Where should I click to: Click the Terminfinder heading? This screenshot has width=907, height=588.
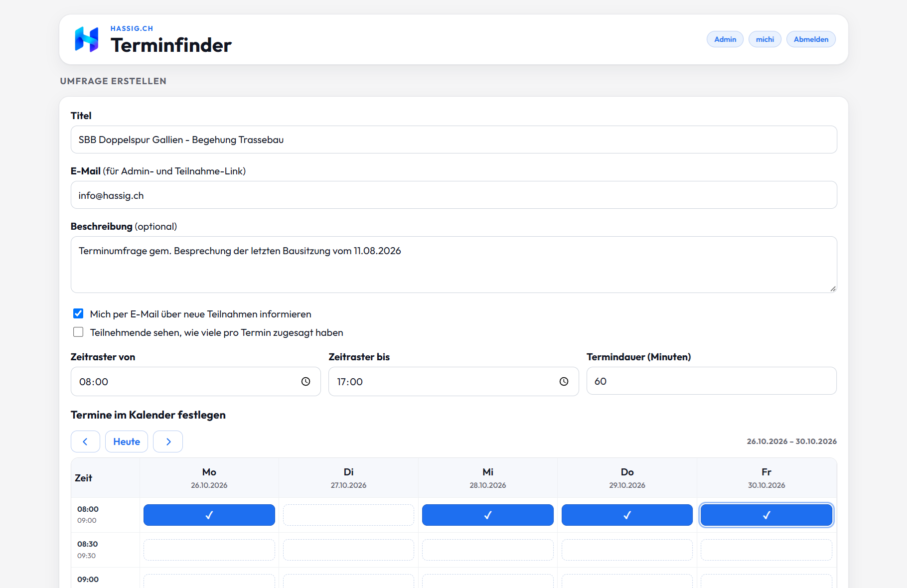coord(171,45)
